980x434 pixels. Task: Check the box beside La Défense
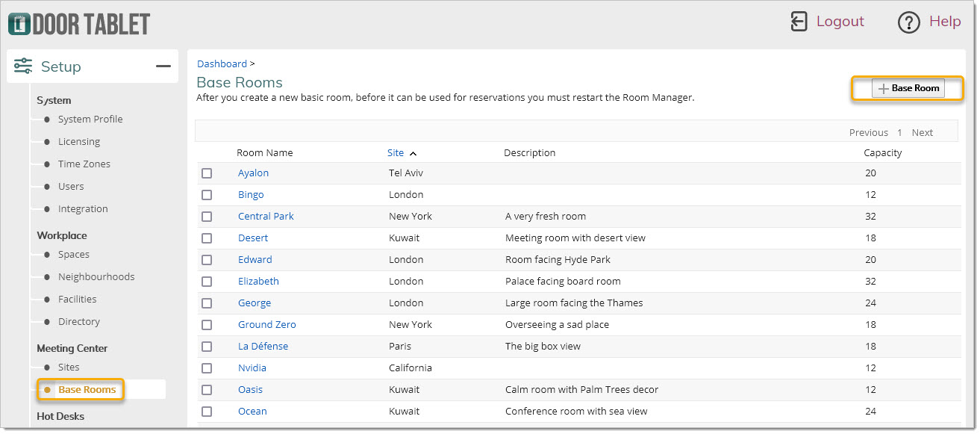207,347
